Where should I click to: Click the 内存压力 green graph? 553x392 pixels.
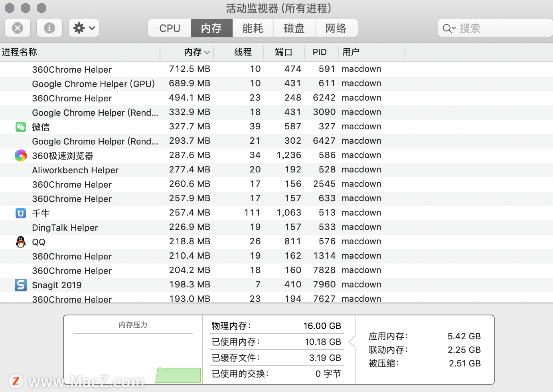coord(178,375)
